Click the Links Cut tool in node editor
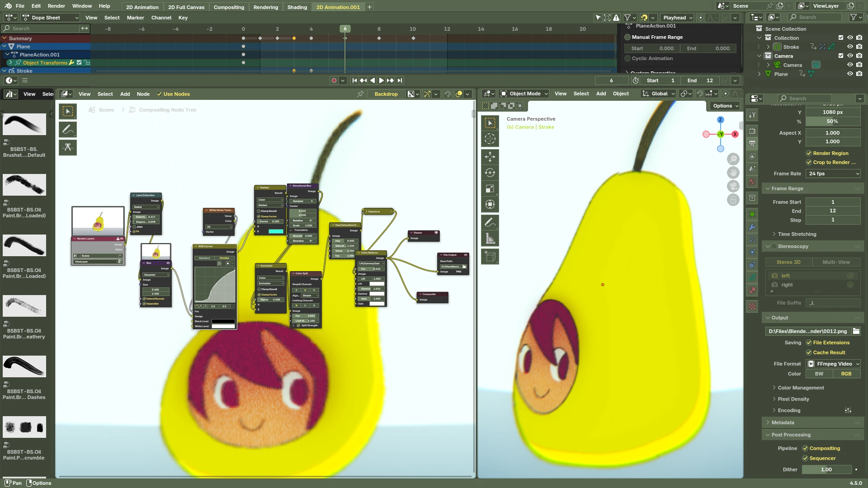This screenshot has height=488, width=868. tap(68, 147)
